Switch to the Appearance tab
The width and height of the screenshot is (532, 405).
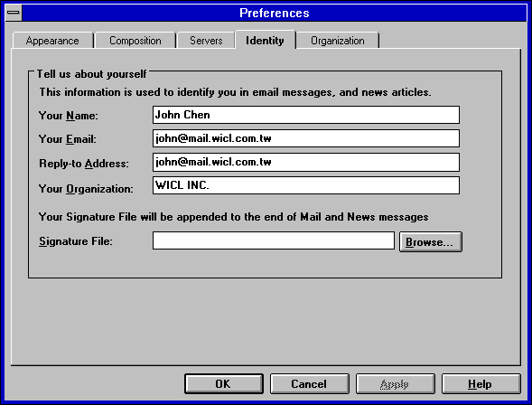click(52, 41)
